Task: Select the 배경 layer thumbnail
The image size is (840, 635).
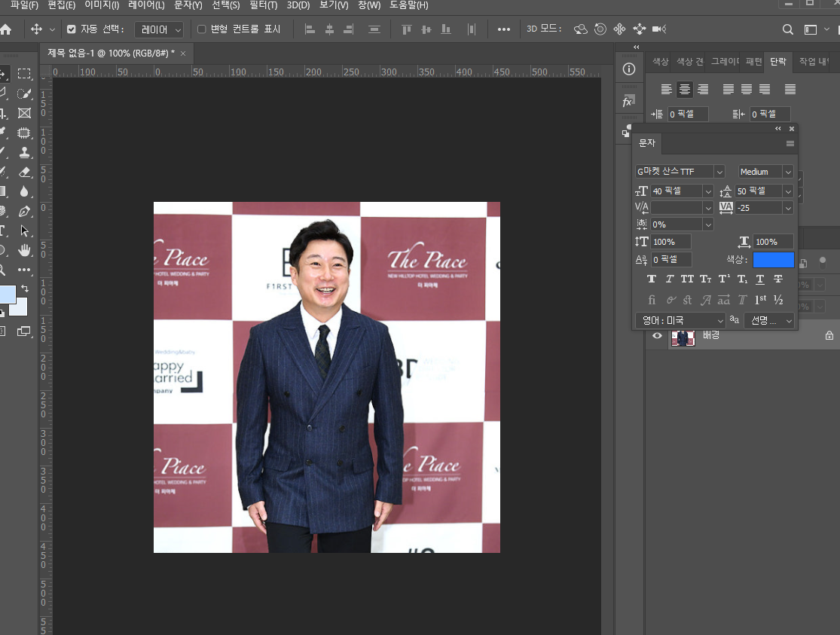Action: pyautogui.click(x=683, y=337)
